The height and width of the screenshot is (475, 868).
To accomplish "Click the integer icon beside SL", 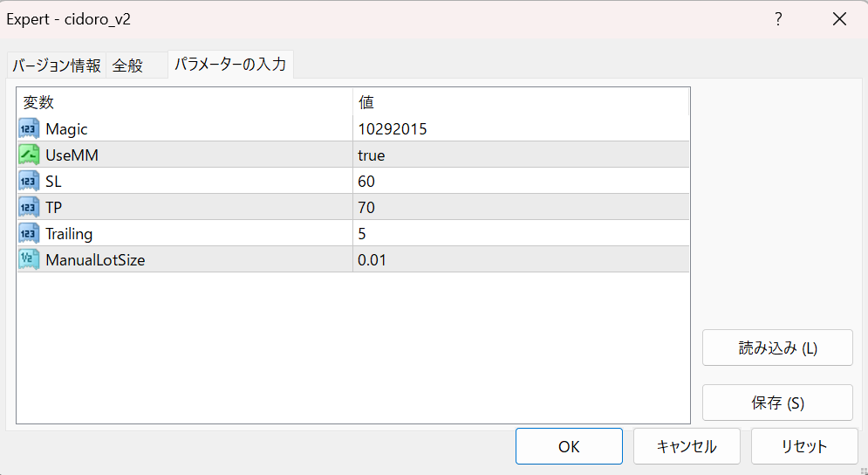I will click(x=29, y=181).
